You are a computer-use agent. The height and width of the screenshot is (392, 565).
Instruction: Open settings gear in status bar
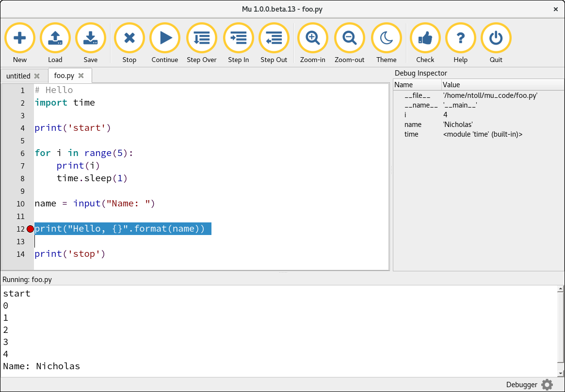pyautogui.click(x=547, y=385)
